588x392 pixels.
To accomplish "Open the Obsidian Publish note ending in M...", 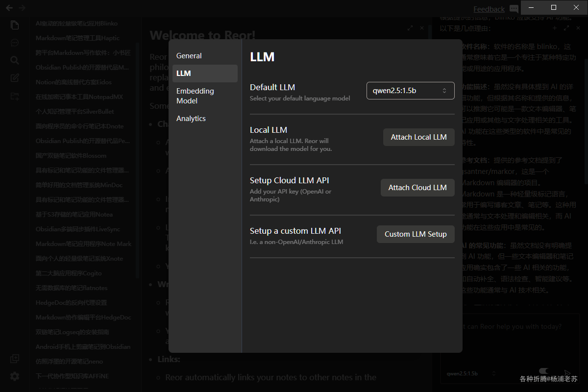I will coord(82,68).
